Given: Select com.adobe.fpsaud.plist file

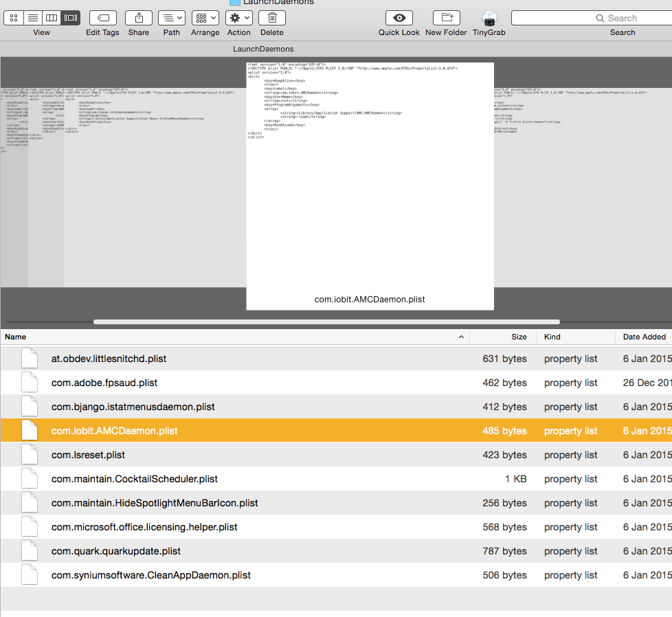Looking at the screenshot, I should (104, 383).
